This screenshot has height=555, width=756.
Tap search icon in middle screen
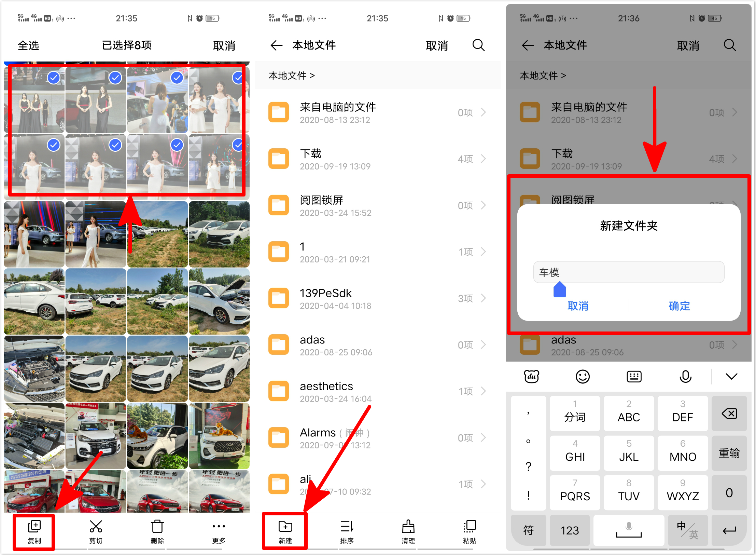478,45
